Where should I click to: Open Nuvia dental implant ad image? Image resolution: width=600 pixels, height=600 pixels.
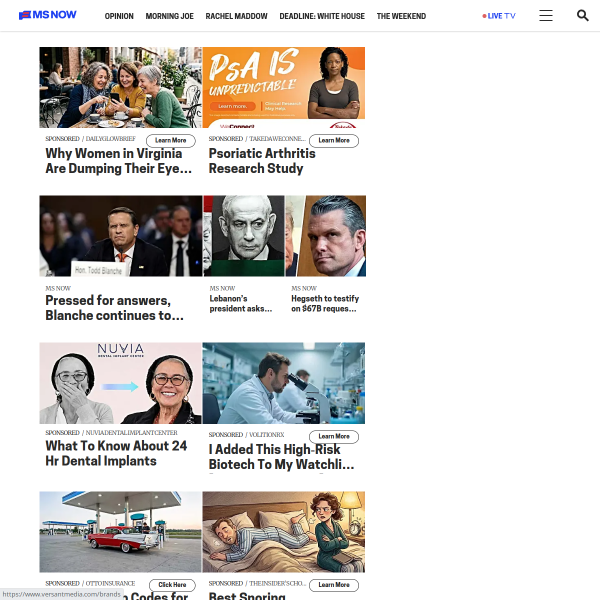120,383
